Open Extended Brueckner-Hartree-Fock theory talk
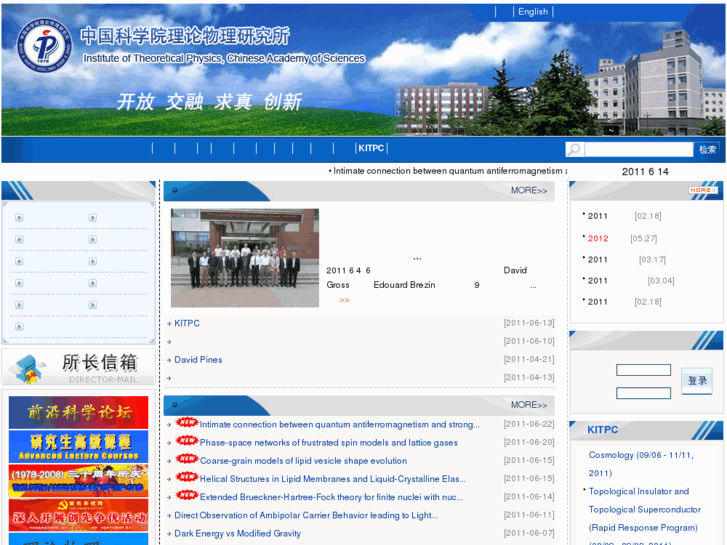The width and height of the screenshot is (727, 545). [331, 497]
